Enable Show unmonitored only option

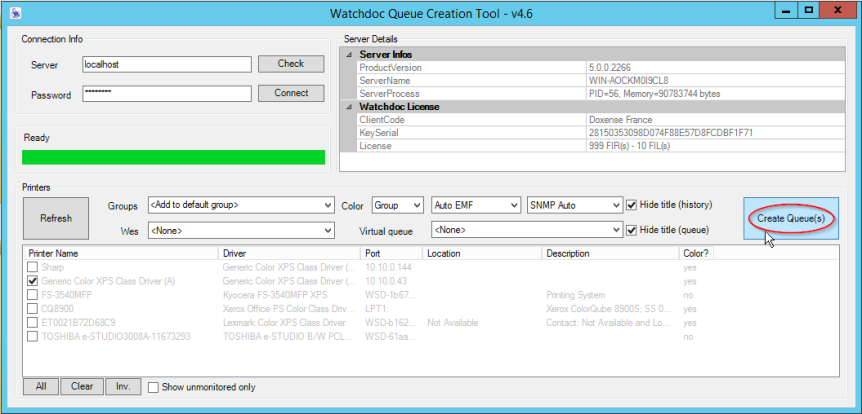coord(154,387)
